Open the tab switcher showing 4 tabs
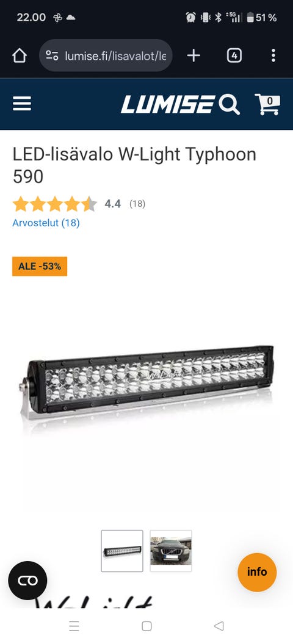 pyautogui.click(x=234, y=55)
